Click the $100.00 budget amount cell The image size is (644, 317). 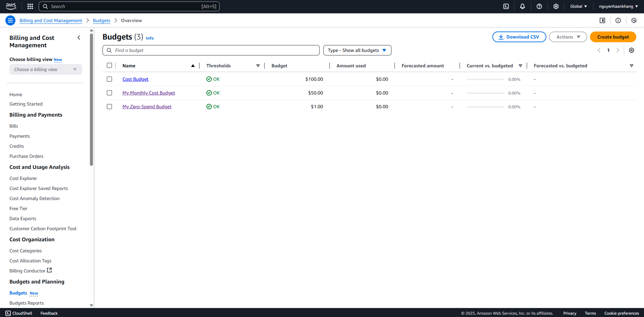coord(314,79)
